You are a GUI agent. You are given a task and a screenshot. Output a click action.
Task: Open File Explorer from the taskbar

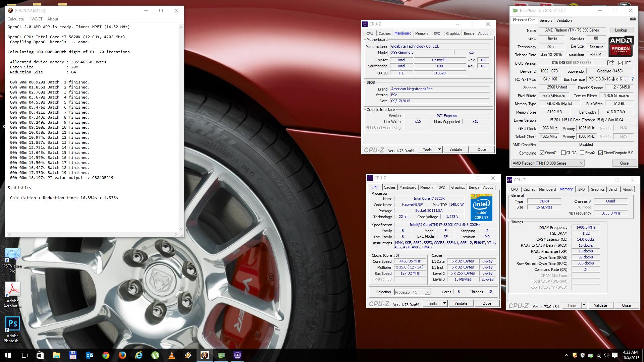click(x=56, y=355)
